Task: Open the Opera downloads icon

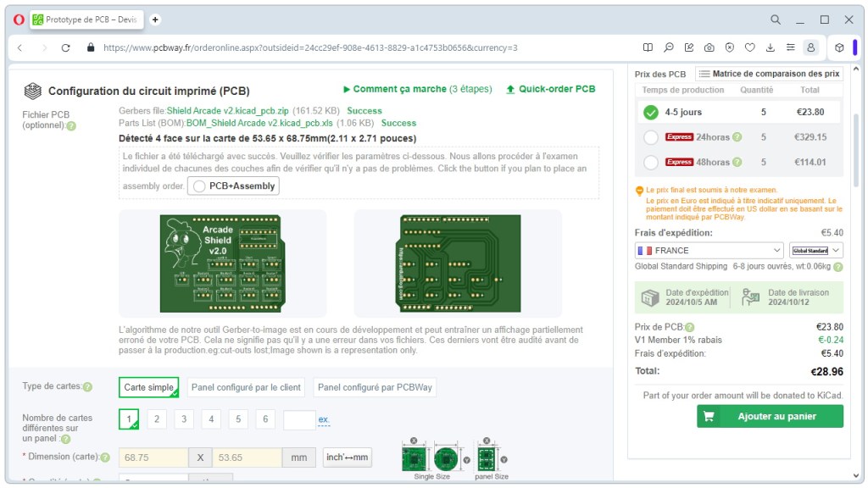Action: click(x=770, y=47)
